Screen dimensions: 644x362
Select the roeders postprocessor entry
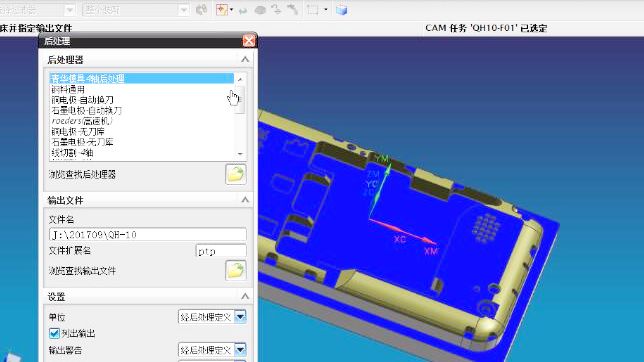tap(81, 121)
